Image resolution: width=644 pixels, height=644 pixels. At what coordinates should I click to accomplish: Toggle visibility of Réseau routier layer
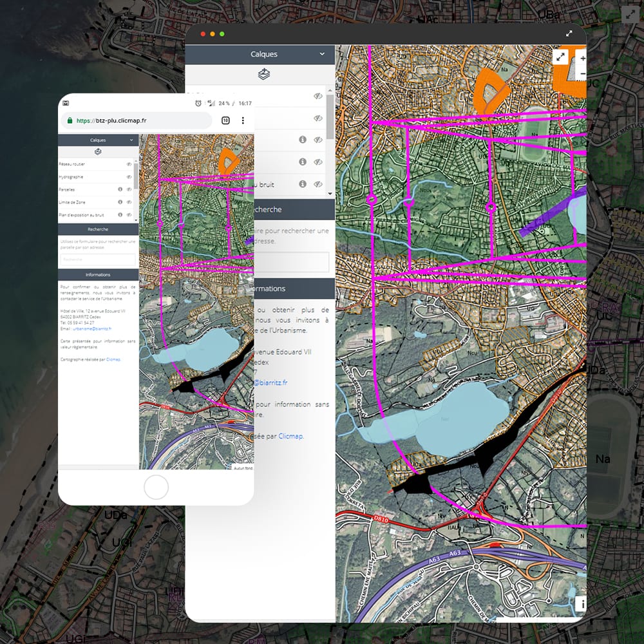tap(129, 164)
